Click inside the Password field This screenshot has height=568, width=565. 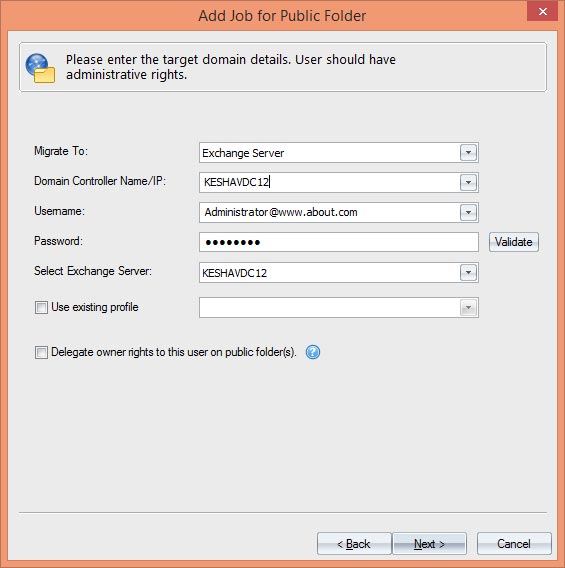pyautogui.click(x=339, y=242)
